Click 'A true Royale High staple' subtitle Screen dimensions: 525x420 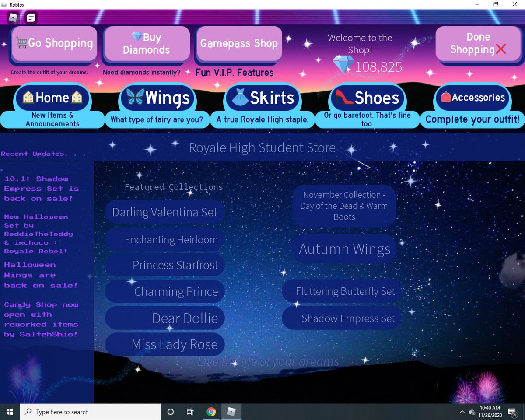pos(262,119)
